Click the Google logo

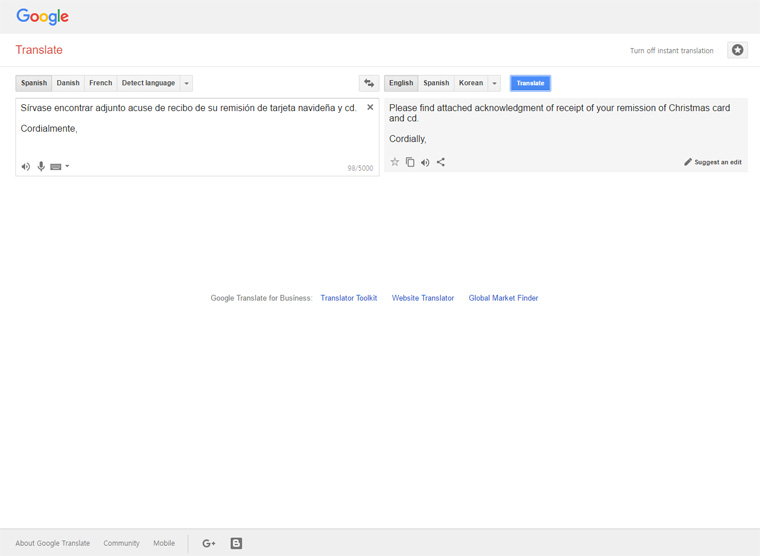pos(43,16)
